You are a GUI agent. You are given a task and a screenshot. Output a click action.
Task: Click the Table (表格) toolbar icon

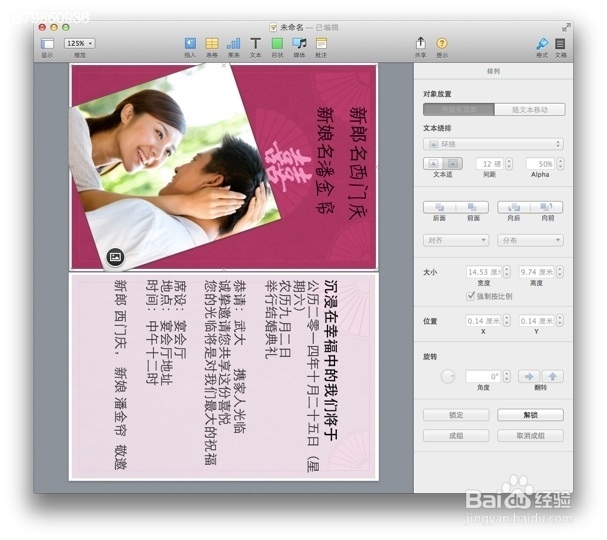click(212, 43)
